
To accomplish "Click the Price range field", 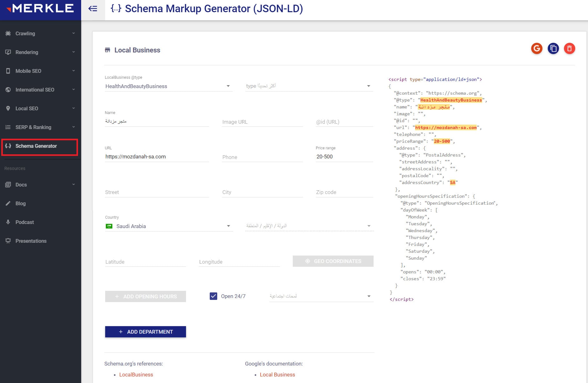I will [x=344, y=157].
